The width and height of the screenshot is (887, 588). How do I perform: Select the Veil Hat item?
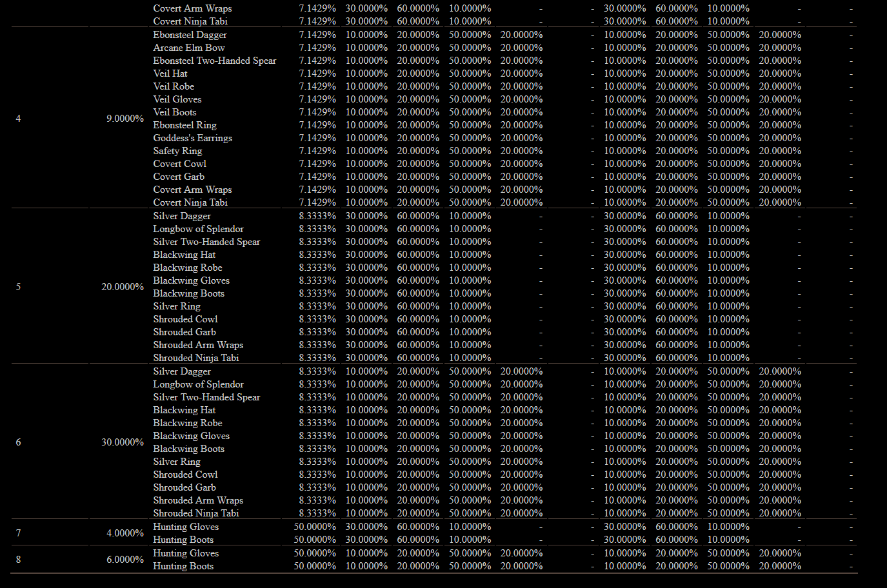pyautogui.click(x=170, y=73)
